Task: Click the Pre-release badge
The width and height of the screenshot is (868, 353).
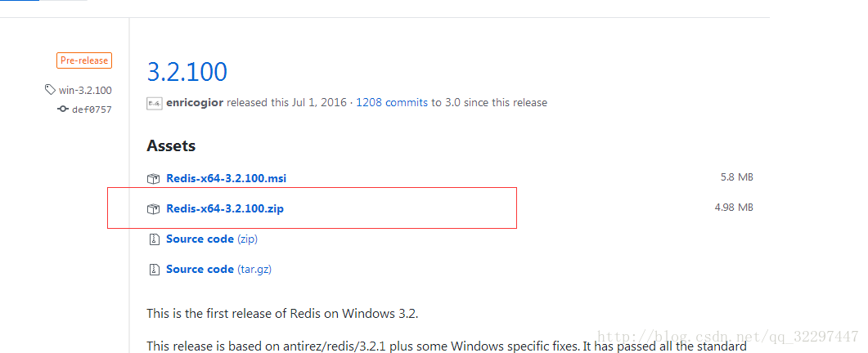Action: click(x=84, y=60)
